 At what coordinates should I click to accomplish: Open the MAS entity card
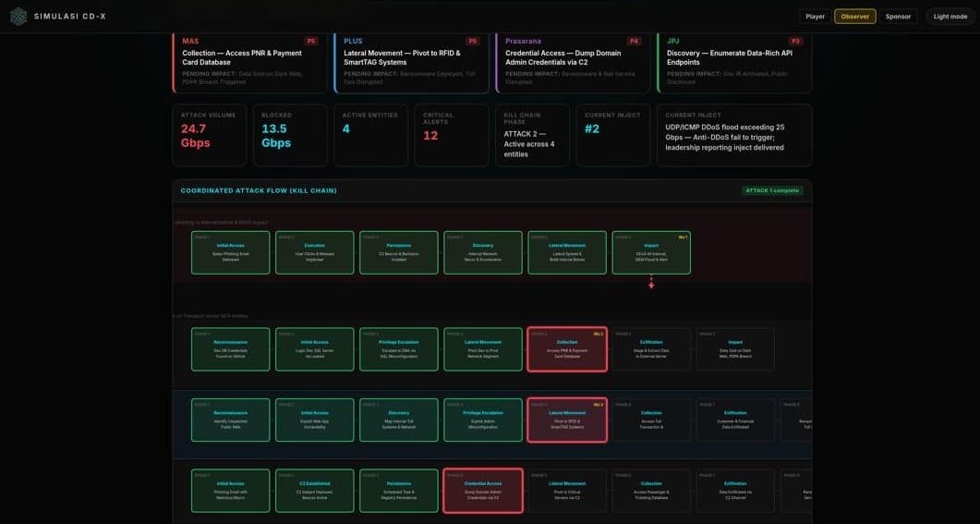[x=249, y=62]
